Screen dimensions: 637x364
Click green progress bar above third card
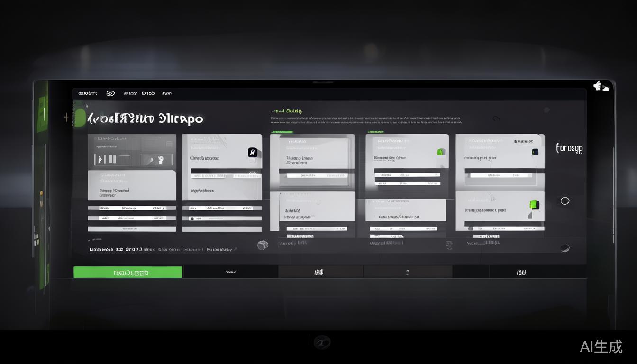coord(282,132)
